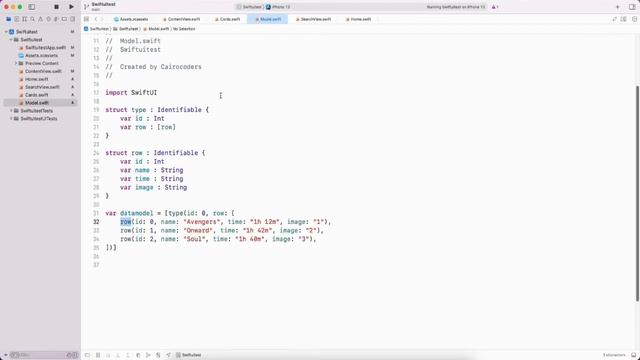Switch to the Cards.swift tab
The height and width of the screenshot is (360, 640).
[x=228, y=19]
